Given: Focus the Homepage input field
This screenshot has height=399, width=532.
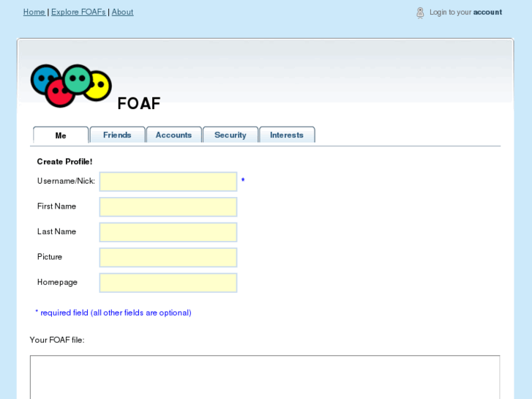Looking at the screenshot, I should coord(168,283).
